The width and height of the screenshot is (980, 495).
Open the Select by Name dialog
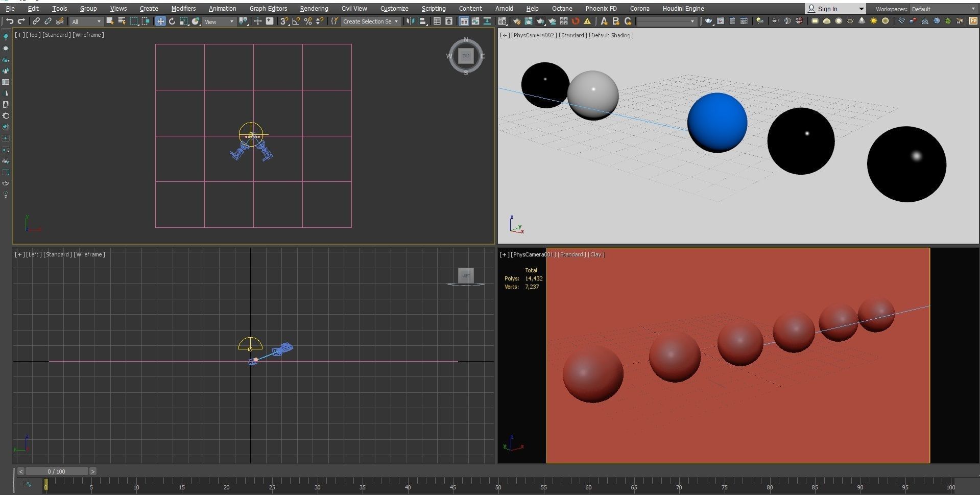(122, 21)
